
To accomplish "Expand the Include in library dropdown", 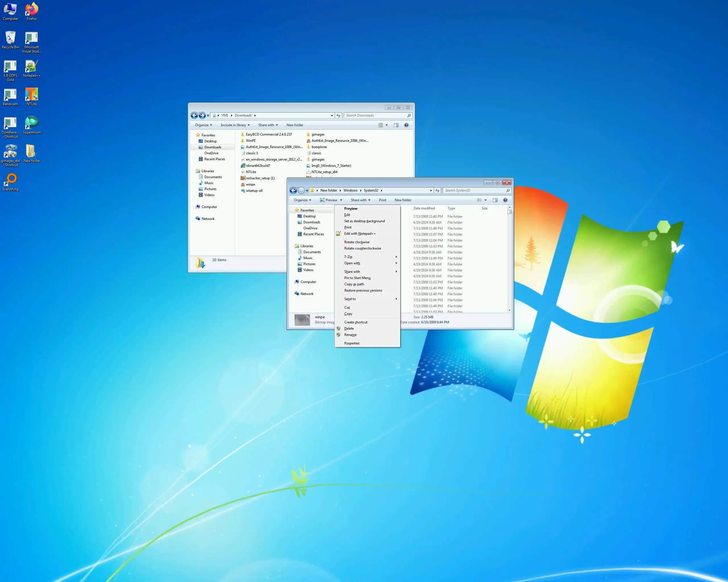I will pos(235,125).
